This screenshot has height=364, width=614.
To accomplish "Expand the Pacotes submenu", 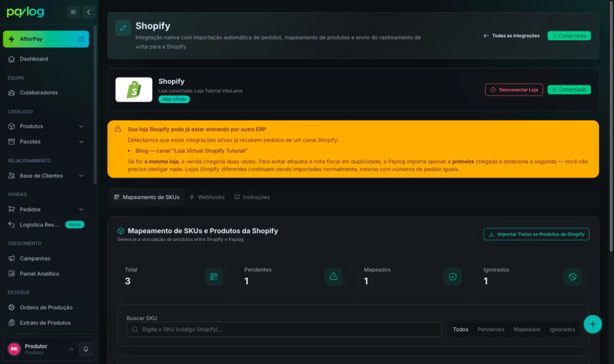I will click(x=81, y=142).
